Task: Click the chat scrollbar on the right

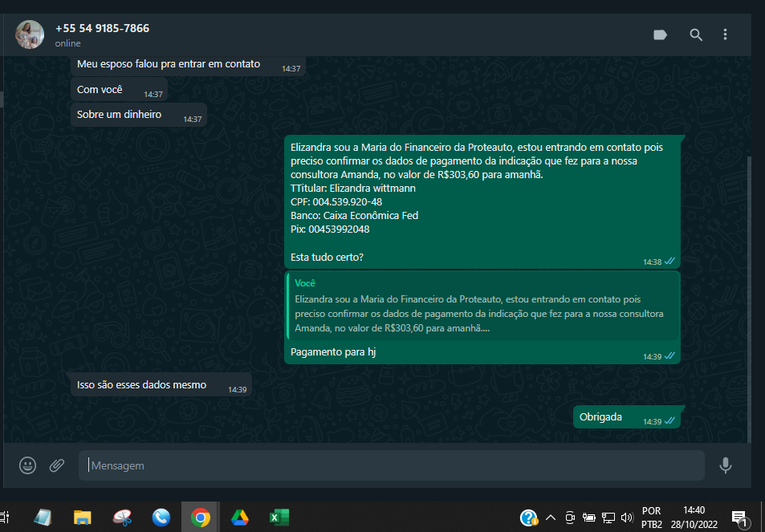Action: (750, 297)
